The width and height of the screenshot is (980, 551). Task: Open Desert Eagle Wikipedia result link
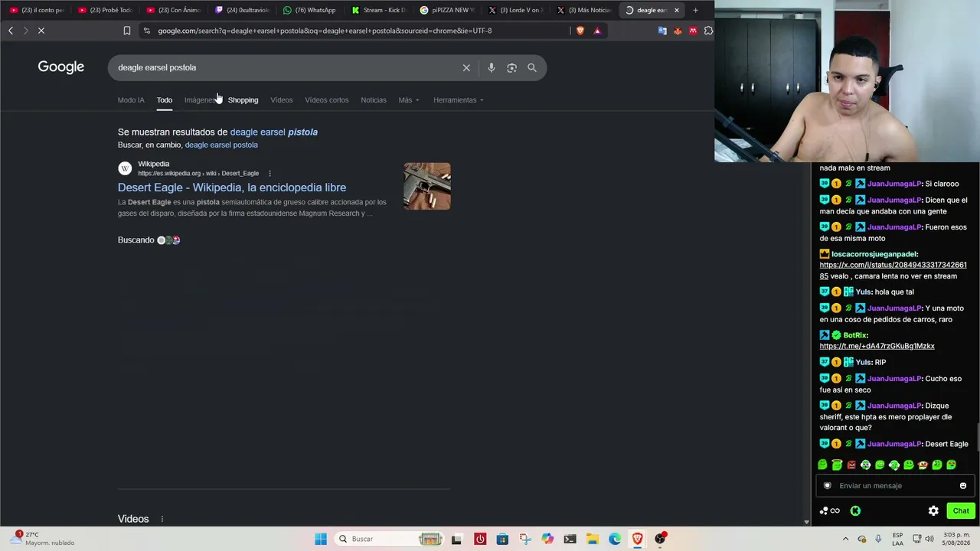coord(232,187)
